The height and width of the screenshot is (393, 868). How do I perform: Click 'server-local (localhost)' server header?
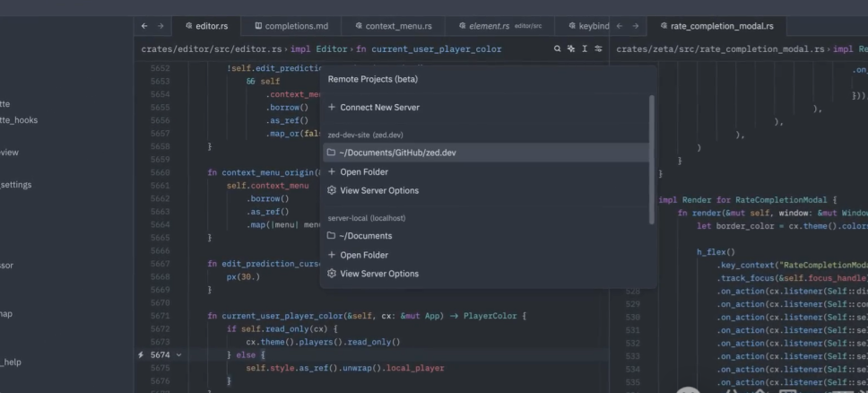tap(367, 218)
